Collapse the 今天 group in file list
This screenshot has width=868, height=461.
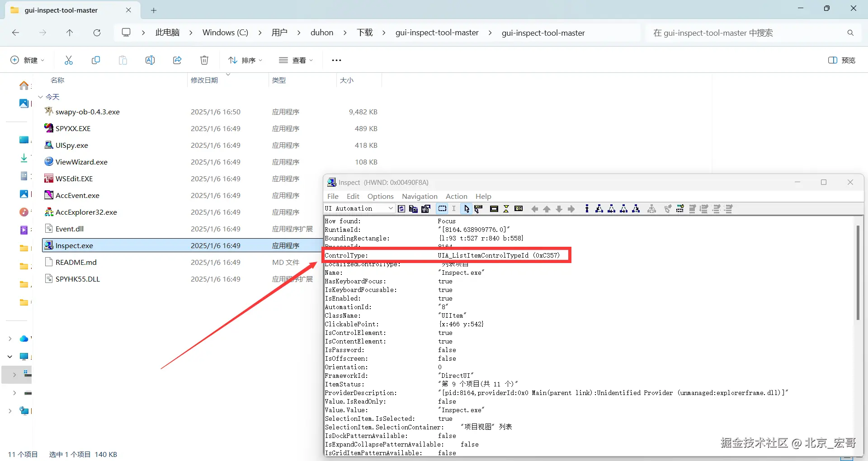[40, 97]
